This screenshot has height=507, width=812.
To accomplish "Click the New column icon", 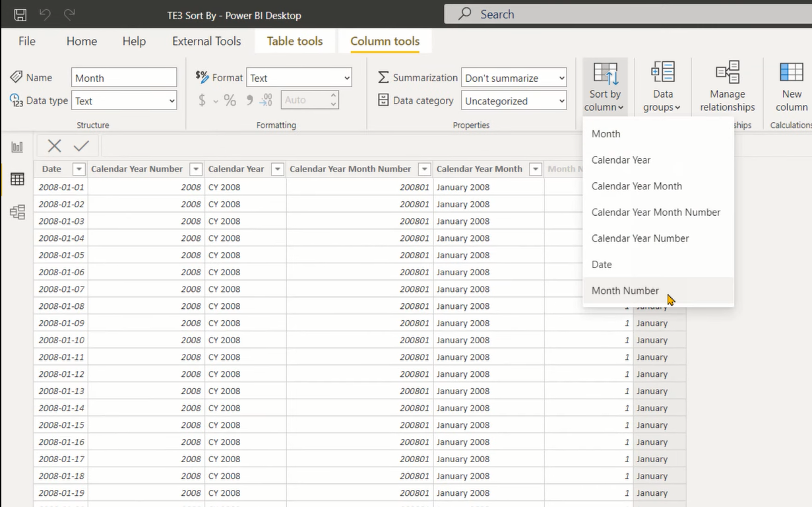I will 792,72.
